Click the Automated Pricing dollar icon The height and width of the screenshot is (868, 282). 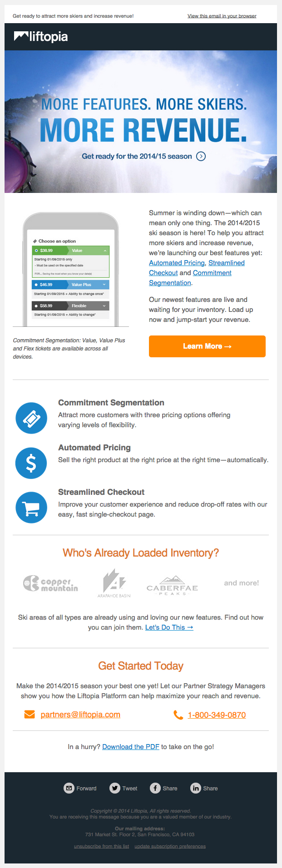(x=31, y=463)
